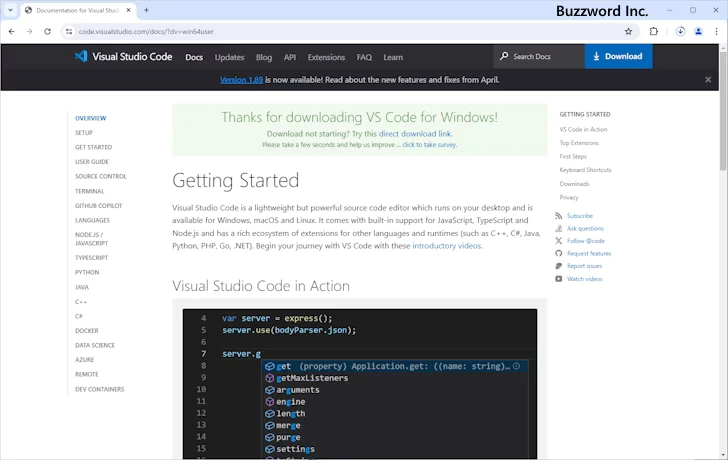
Task: Select DEV CONTAINERS in the left sidebar
Action: [99, 389]
